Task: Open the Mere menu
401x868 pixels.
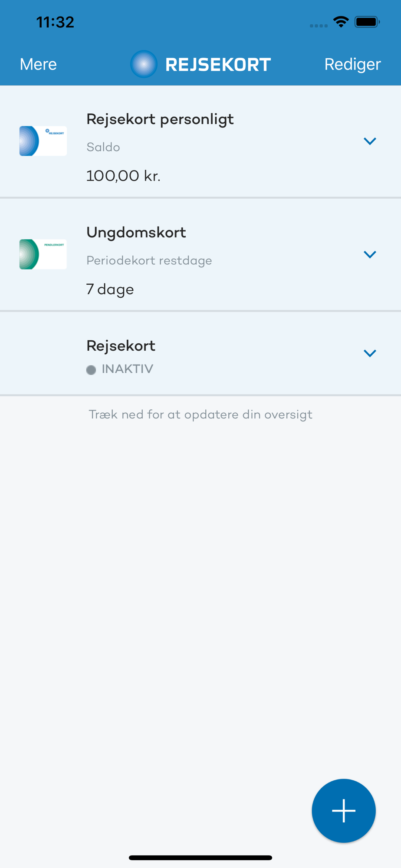Action: (38, 64)
